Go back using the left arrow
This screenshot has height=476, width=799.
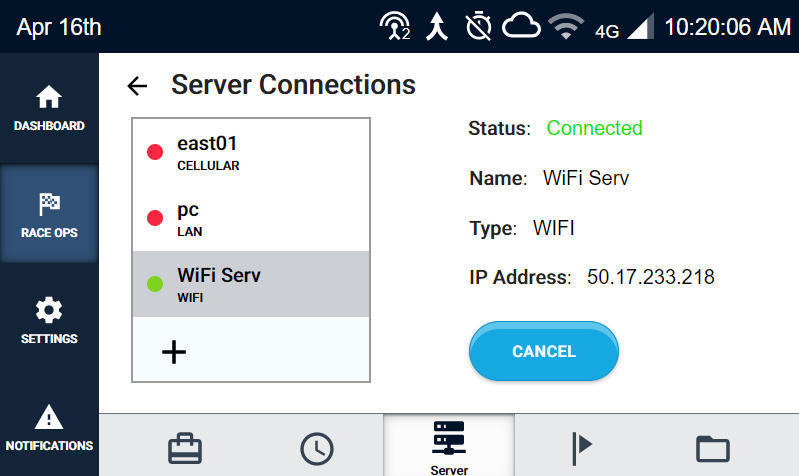pos(137,86)
